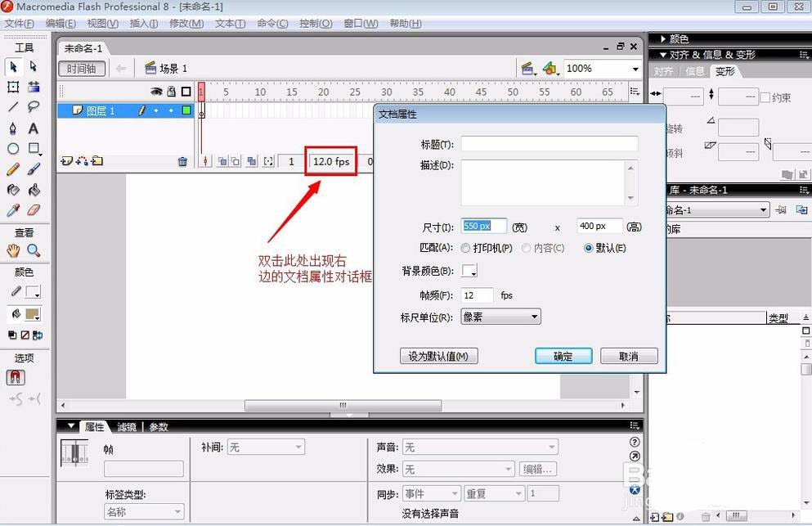Select the Eyedropper tool
The image size is (812, 526).
(13, 210)
